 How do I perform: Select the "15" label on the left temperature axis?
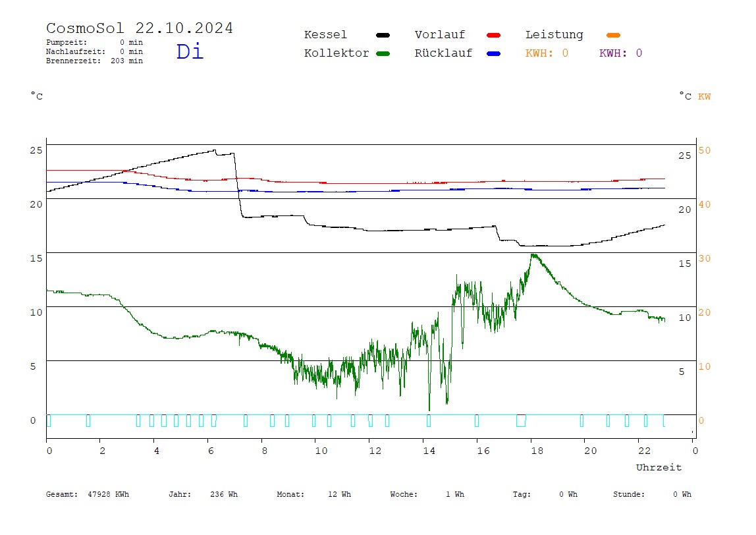(x=36, y=258)
